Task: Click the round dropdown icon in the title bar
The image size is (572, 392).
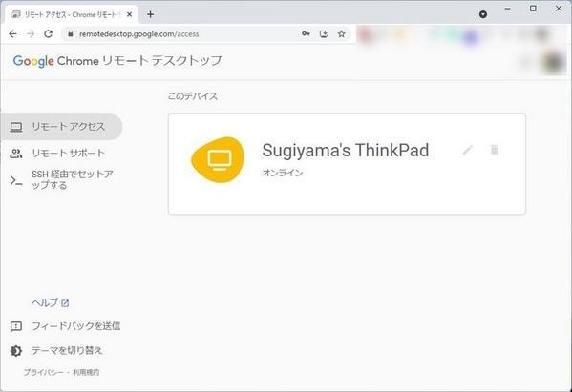Action: (x=483, y=14)
